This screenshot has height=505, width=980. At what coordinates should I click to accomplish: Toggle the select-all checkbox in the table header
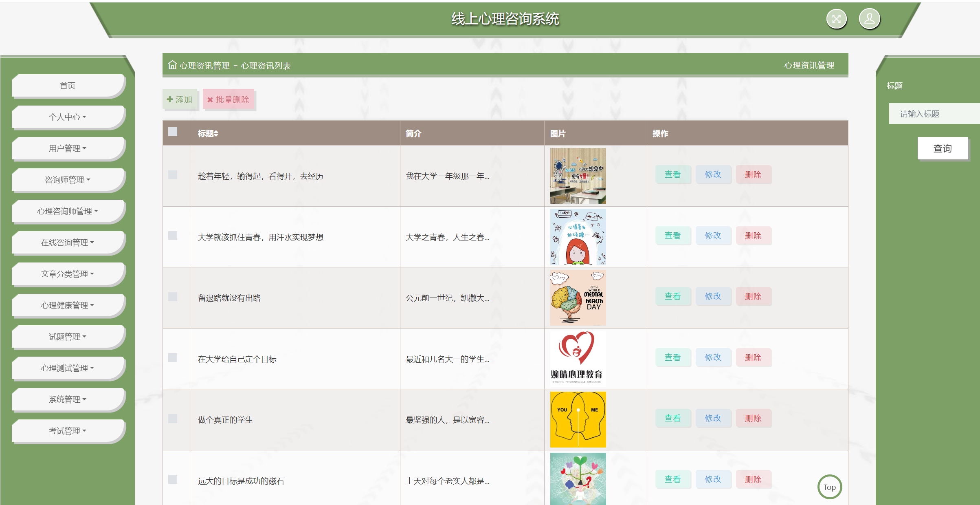coord(173,132)
